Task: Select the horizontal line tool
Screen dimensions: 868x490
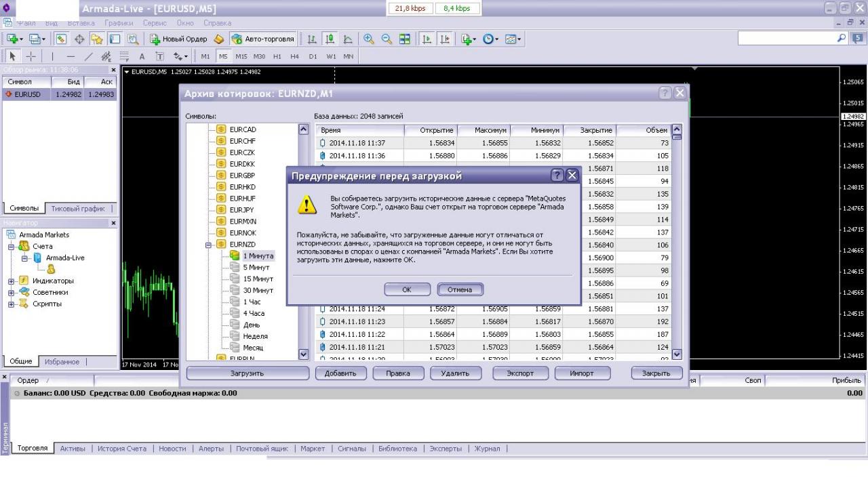Action: tap(71, 56)
